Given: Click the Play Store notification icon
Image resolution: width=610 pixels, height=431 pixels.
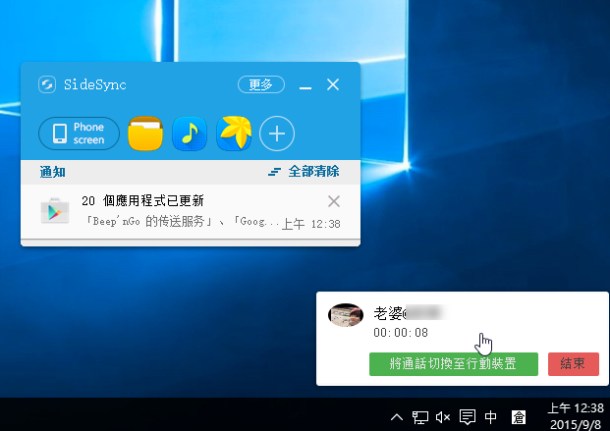Looking at the screenshot, I should click(x=55, y=211).
